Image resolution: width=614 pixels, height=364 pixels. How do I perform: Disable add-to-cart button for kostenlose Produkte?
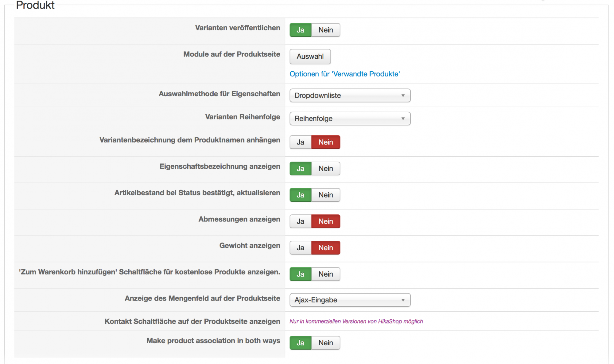coord(325,274)
